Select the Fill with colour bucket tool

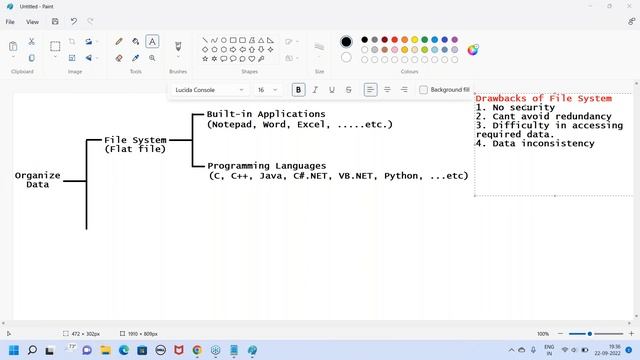(136, 42)
